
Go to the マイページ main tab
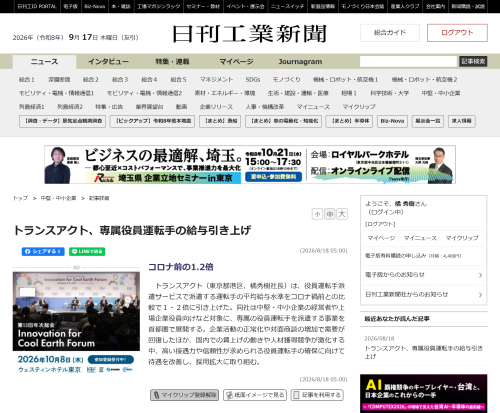pyautogui.click(x=236, y=62)
